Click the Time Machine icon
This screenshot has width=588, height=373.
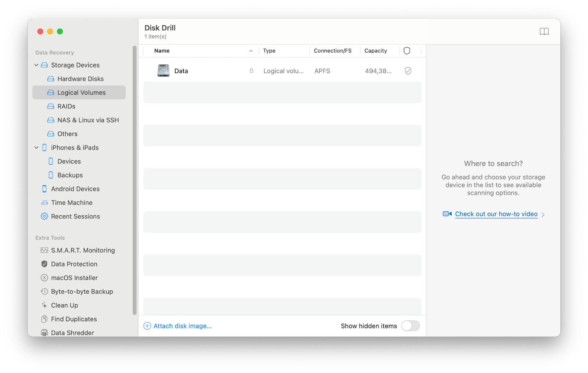click(44, 202)
